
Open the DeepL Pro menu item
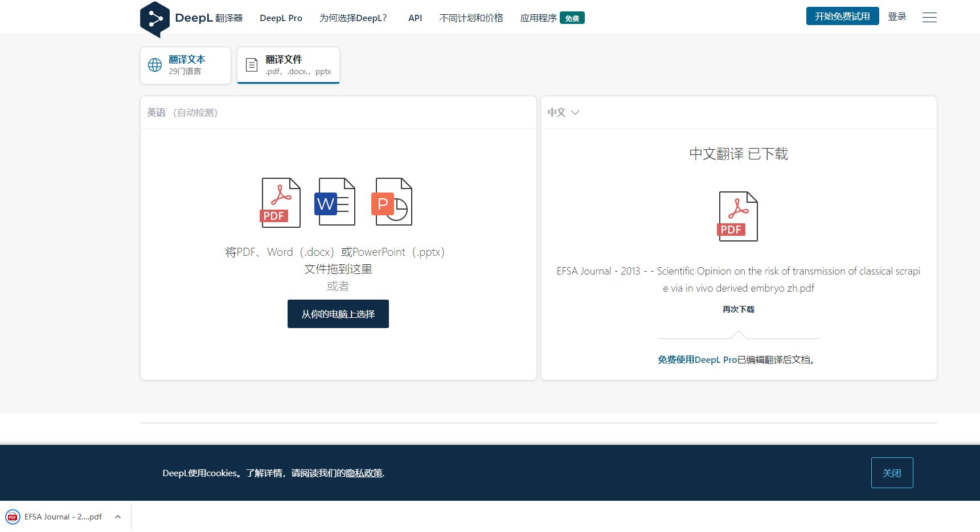tap(281, 18)
